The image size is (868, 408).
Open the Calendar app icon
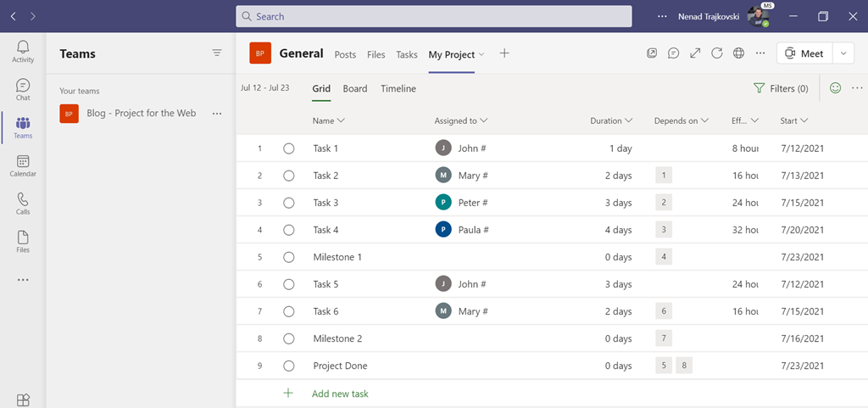click(23, 165)
